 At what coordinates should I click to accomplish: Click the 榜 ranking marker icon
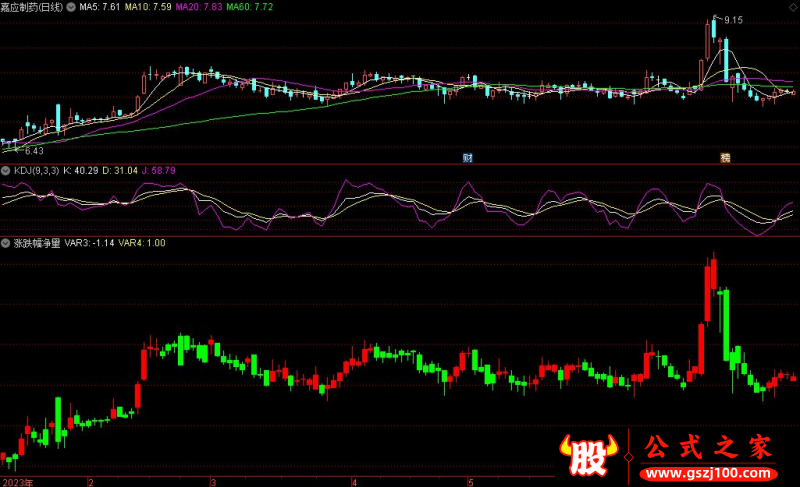tap(726, 158)
